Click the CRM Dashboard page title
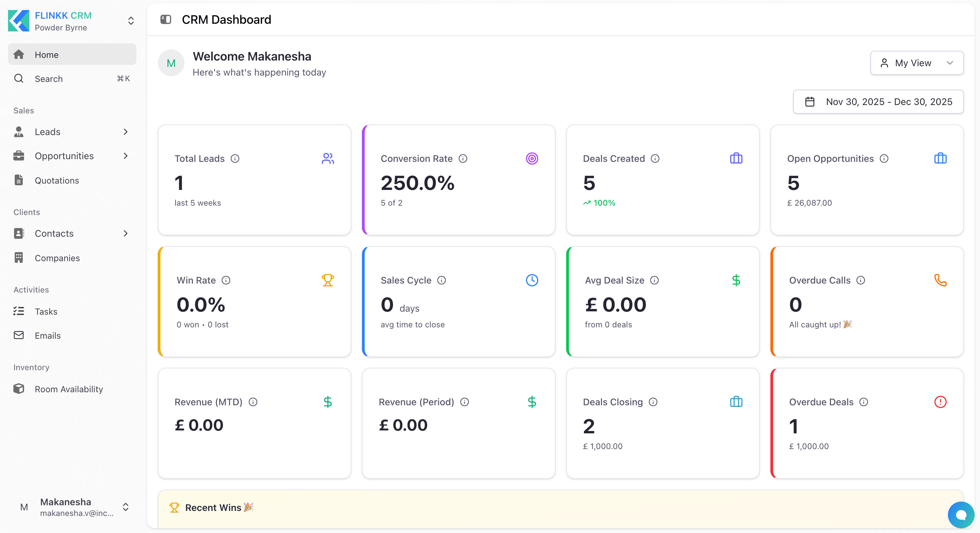The image size is (980, 533). coord(226,19)
